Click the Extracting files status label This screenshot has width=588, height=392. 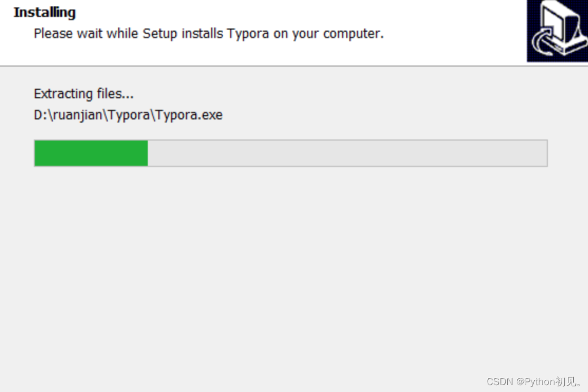pos(83,94)
